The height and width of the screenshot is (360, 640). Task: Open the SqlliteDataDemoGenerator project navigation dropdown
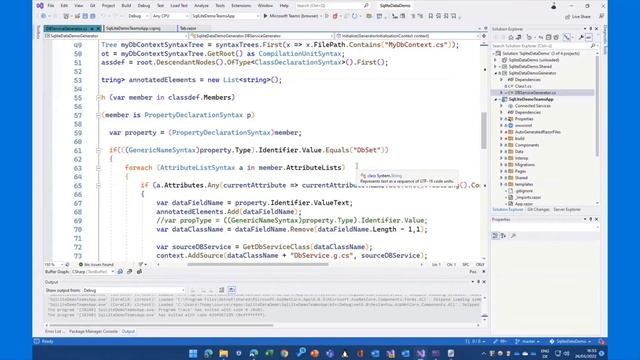pos(116,36)
